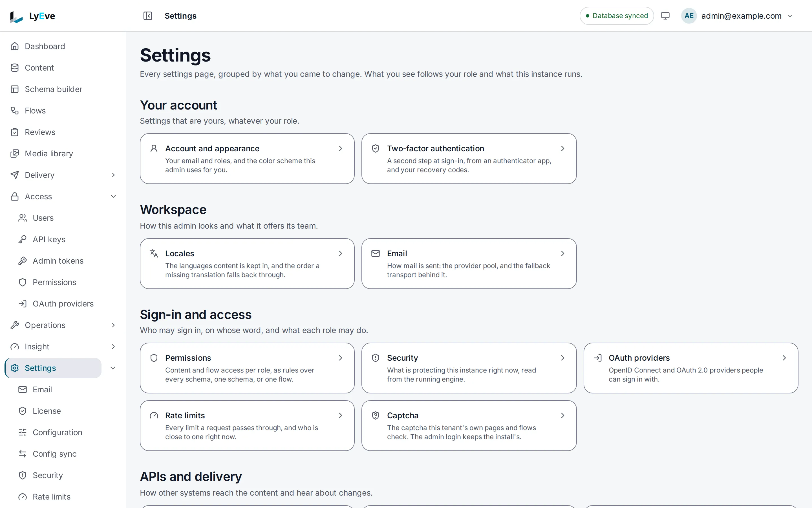The height and width of the screenshot is (508, 812).
Task: Open the Two-factor authentication card
Action: 469,159
